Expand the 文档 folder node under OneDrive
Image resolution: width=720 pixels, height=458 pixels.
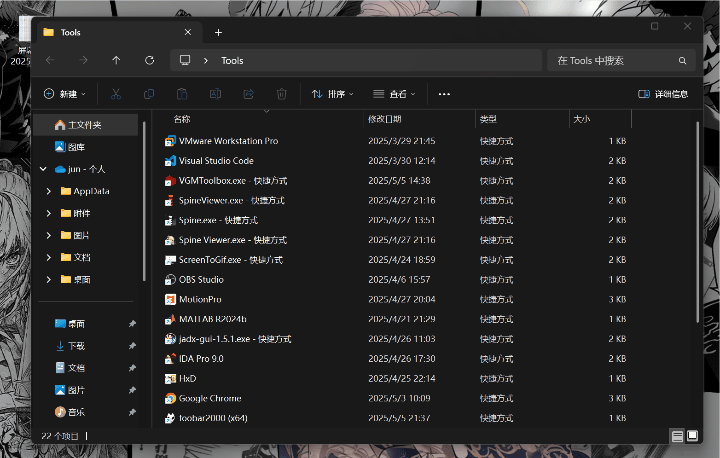(x=49, y=257)
